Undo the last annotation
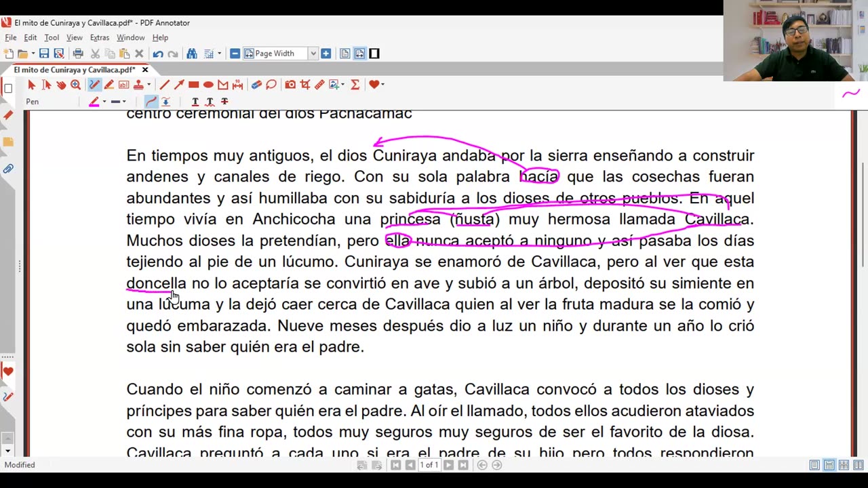Viewport: 868px width, 488px height. coord(158,54)
